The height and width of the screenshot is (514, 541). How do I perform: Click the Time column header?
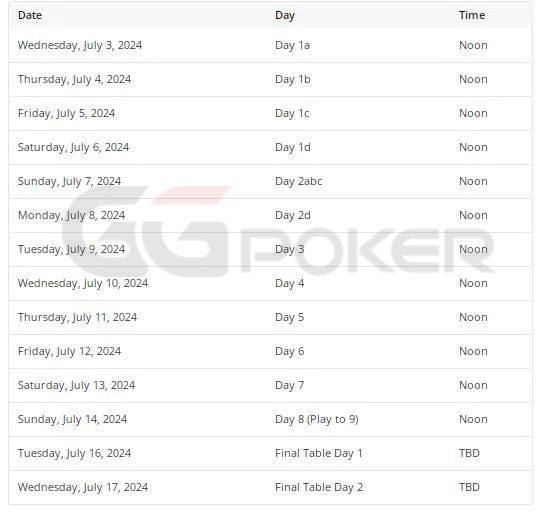[472, 15]
